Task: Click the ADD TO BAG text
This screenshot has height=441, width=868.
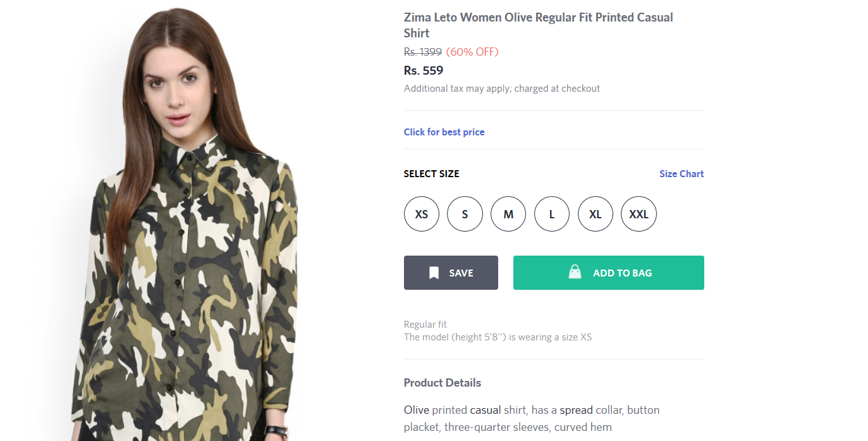Action: point(622,273)
